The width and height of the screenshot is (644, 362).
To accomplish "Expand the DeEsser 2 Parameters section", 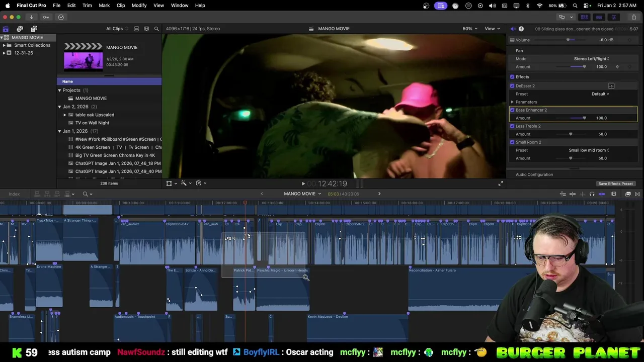I will click(x=512, y=102).
